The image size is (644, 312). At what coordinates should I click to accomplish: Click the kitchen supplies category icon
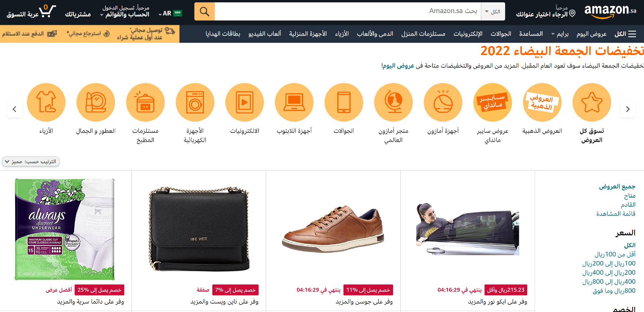point(145,102)
